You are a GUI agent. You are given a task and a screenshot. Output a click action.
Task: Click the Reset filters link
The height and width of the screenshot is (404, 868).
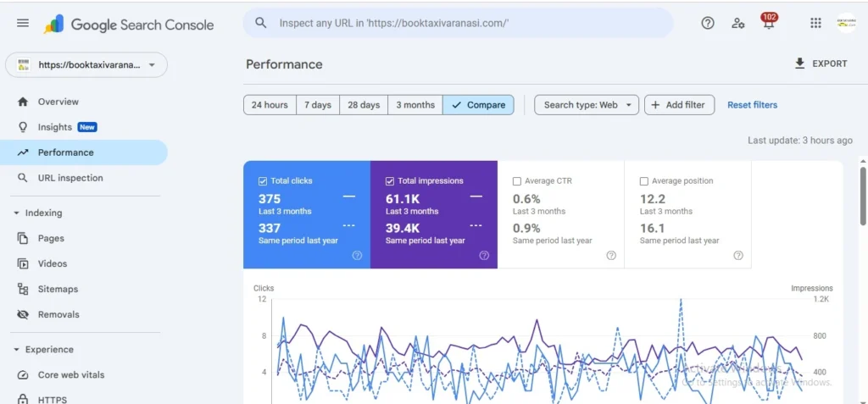click(752, 105)
